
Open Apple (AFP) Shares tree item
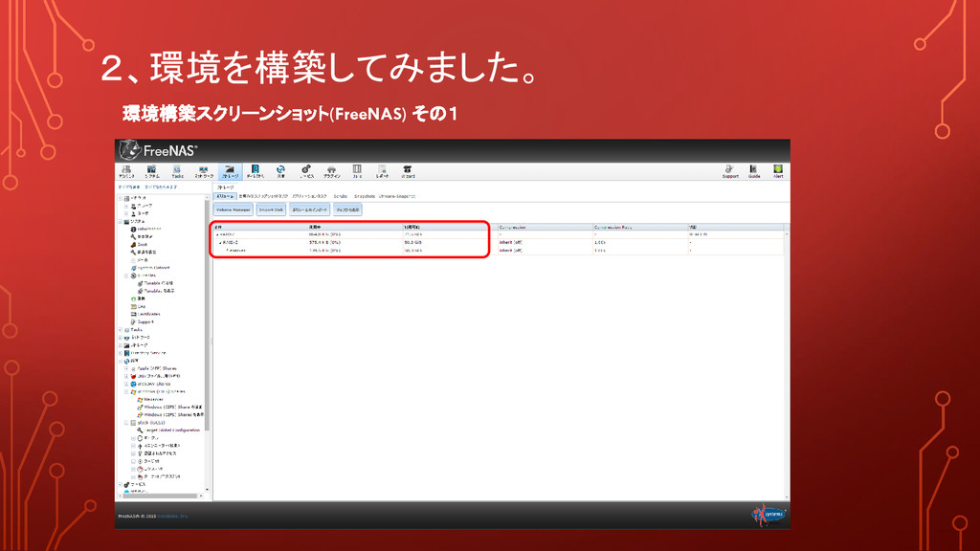point(153,368)
